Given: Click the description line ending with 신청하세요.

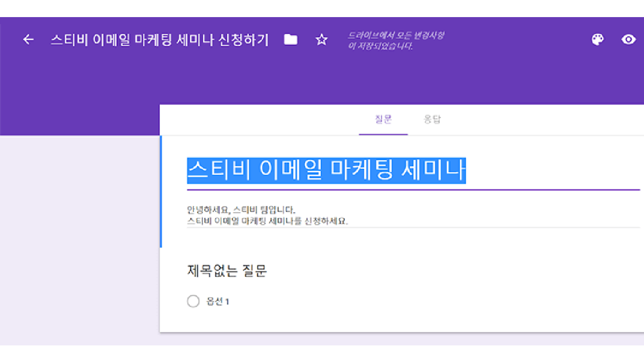Looking at the screenshot, I should click(x=267, y=221).
